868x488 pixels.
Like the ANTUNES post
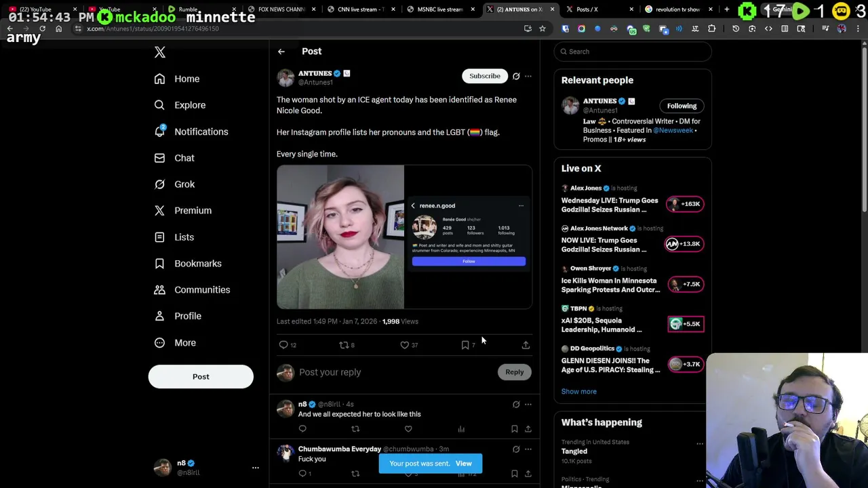[x=404, y=345]
